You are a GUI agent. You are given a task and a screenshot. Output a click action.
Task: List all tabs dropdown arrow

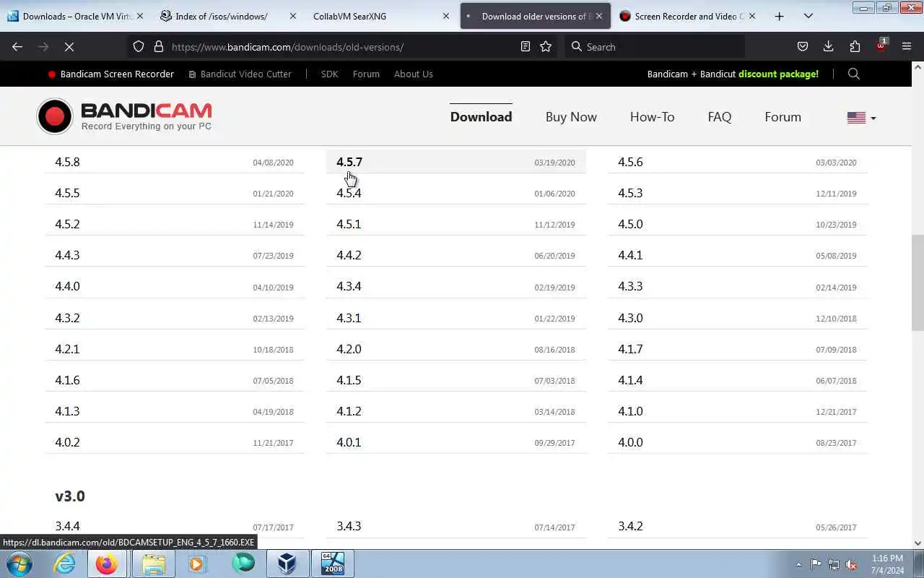808,16
